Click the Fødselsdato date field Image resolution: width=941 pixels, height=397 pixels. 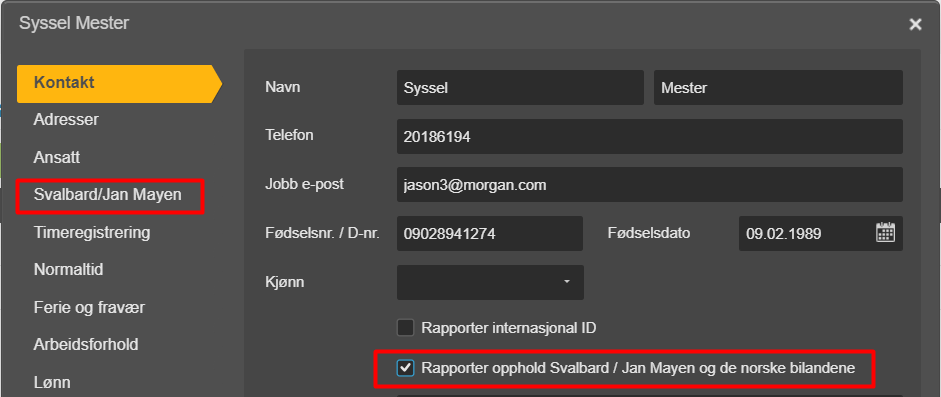[x=821, y=233]
